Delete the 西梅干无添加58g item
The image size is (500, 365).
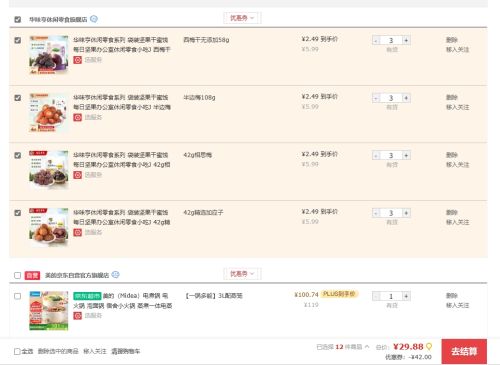click(452, 40)
